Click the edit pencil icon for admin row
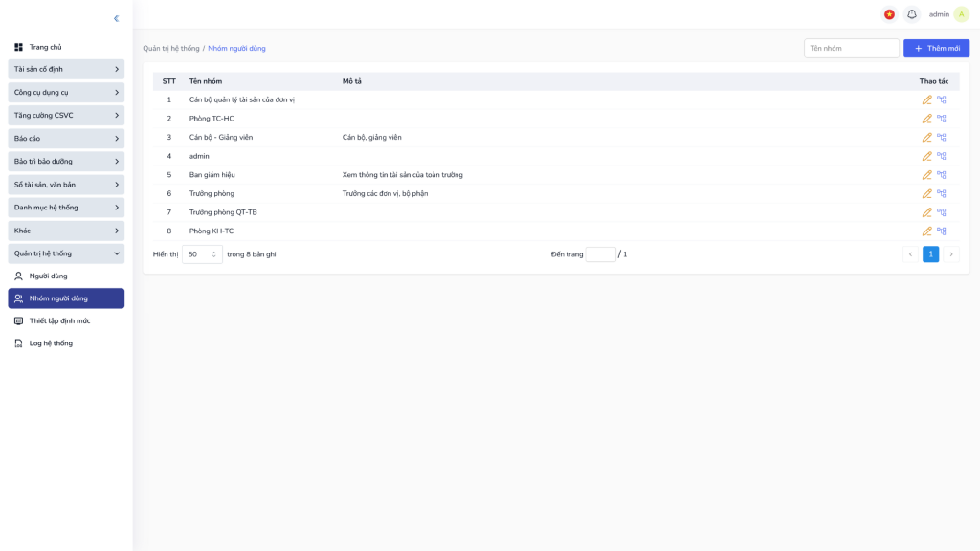980x551 pixels. [x=926, y=156]
